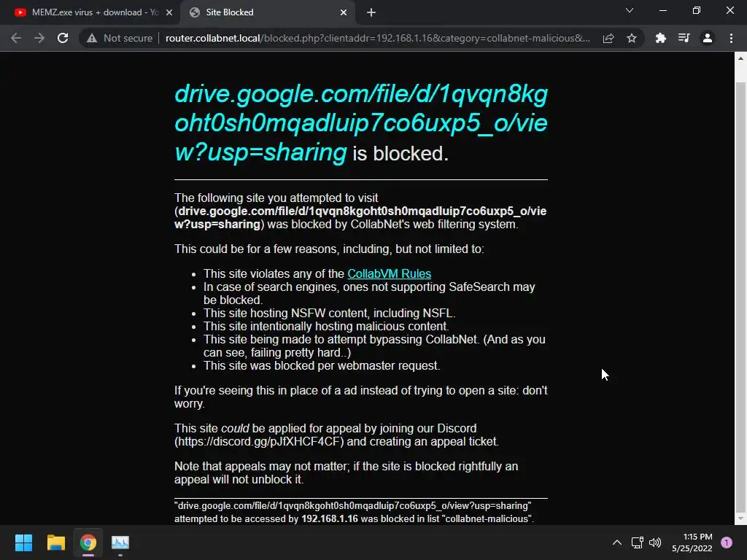Click the 192.168.1.16 client address text

pos(330,518)
